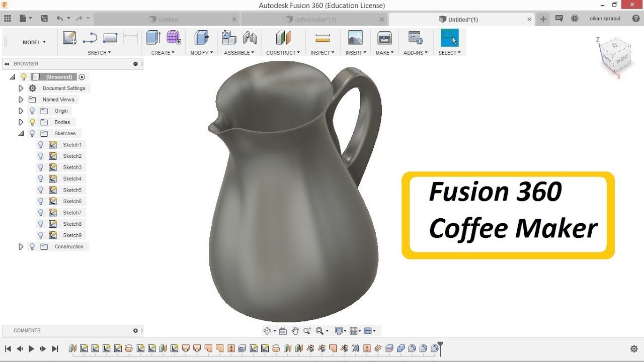Image resolution: width=644 pixels, height=362 pixels.
Task: Select the Rectangle sketch tool
Action: [x=110, y=38]
